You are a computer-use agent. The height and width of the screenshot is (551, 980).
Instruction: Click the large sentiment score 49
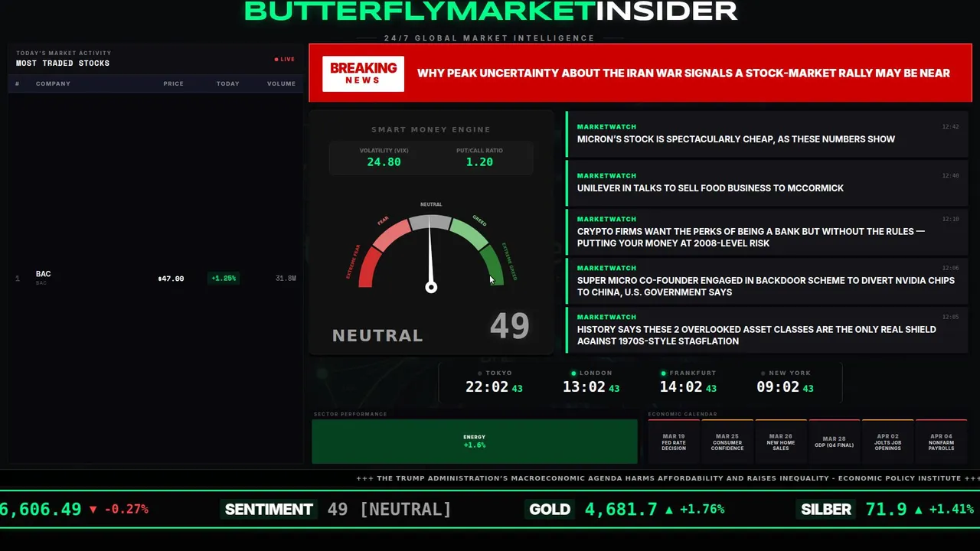coord(510,326)
